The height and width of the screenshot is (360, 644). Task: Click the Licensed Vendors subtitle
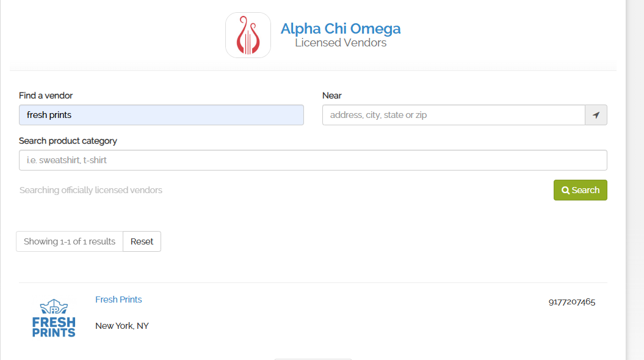pyautogui.click(x=340, y=43)
